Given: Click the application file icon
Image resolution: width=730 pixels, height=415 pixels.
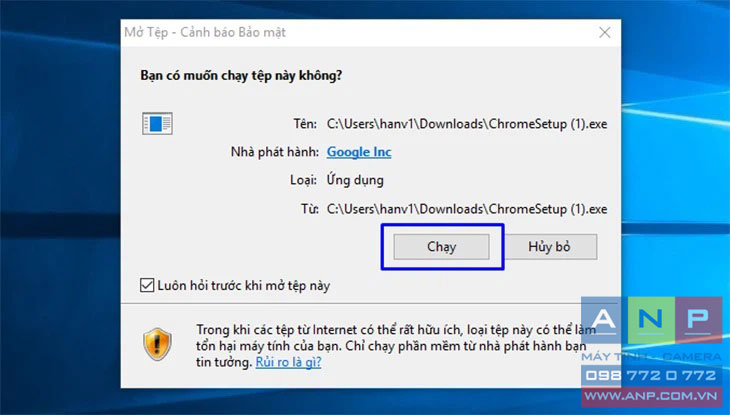Looking at the screenshot, I should pos(157,123).
